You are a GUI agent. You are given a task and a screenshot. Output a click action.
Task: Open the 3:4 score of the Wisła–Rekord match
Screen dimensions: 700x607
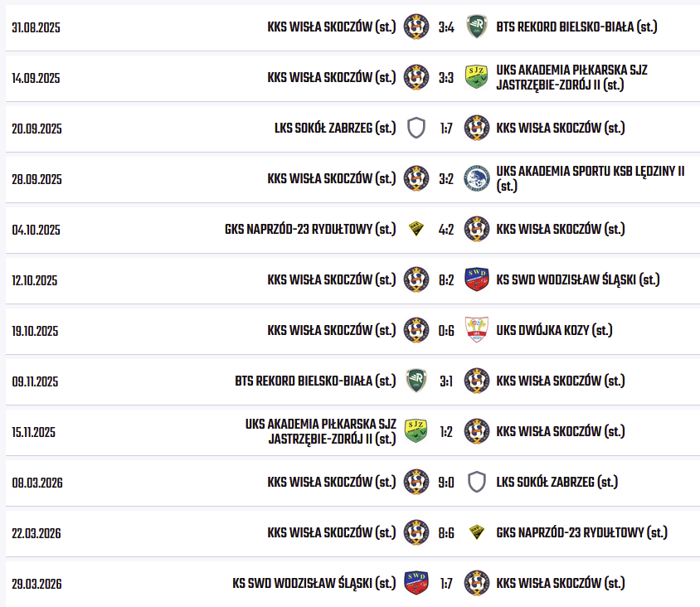pyautogui.click(x=446, y=27)
